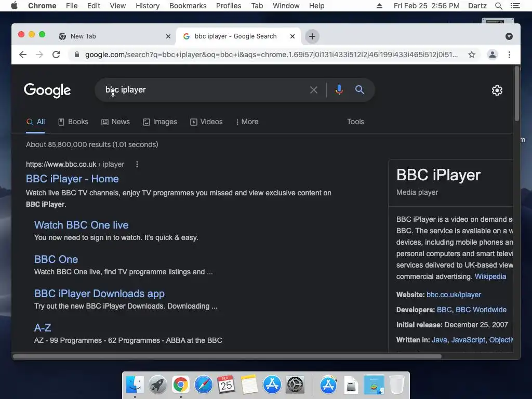Open BBC iPlayer Downloads app link

(x=99, y=294)
